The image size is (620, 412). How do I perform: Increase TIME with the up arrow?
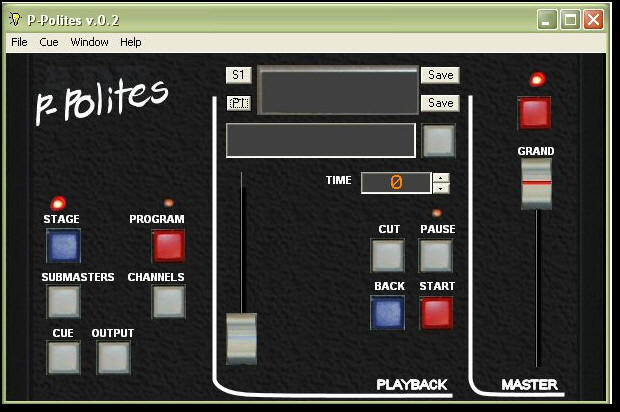point(441,178)
